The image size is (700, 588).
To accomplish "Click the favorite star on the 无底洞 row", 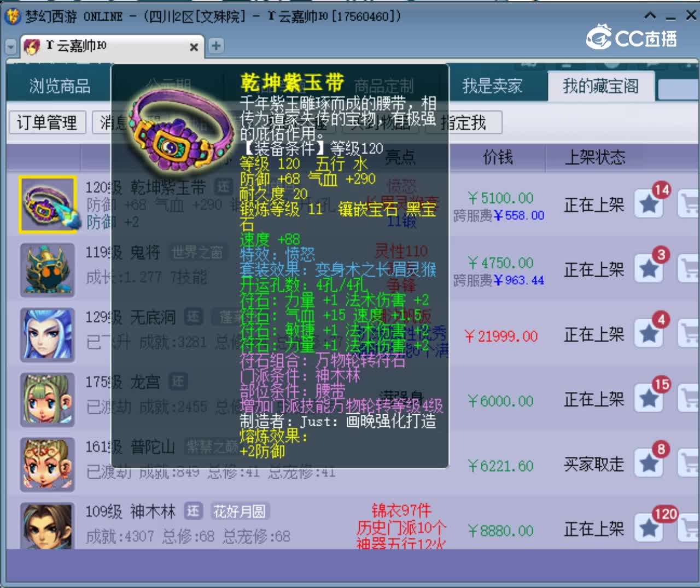I will 649,333.
